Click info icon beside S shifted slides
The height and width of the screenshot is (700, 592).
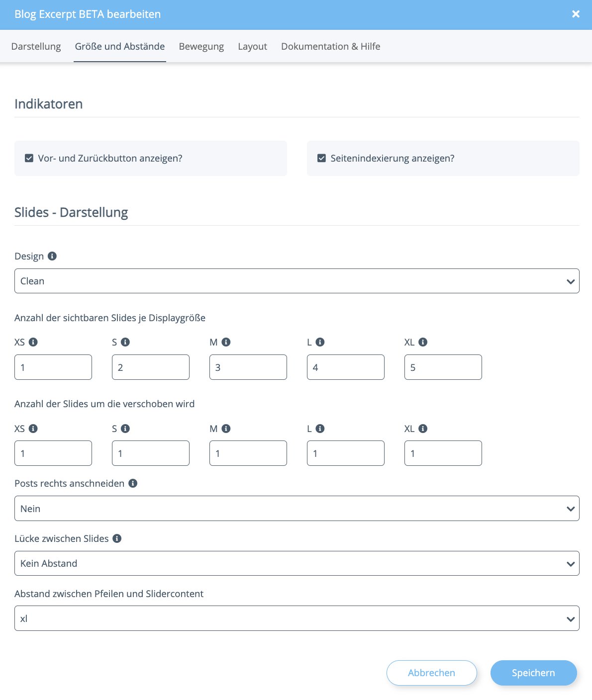point(125,429)
